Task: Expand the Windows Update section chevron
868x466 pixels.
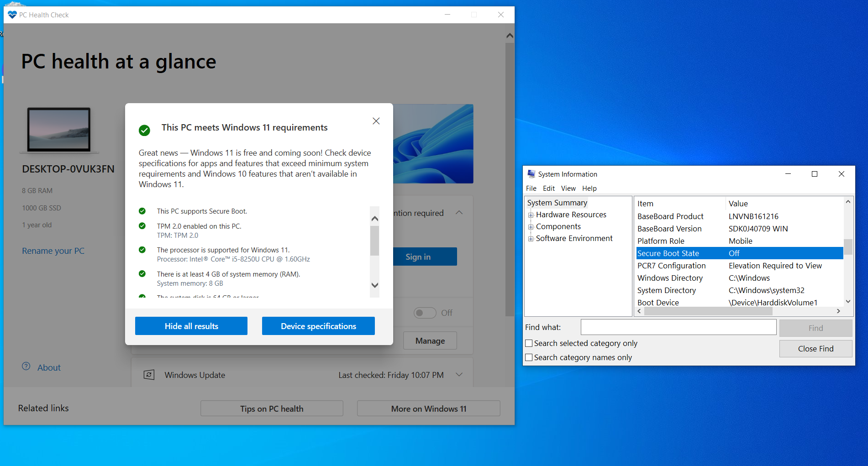Action: (x=459, y=375)
